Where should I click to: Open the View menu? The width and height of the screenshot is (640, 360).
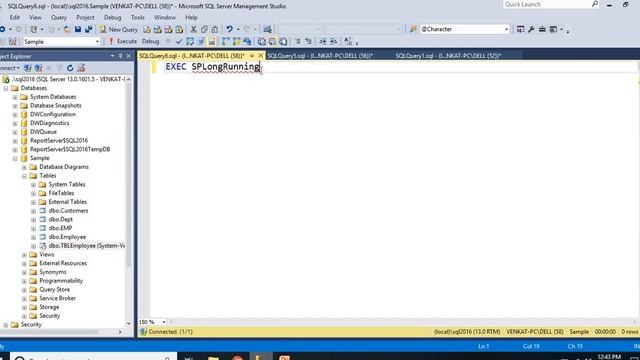coord(35,18)
